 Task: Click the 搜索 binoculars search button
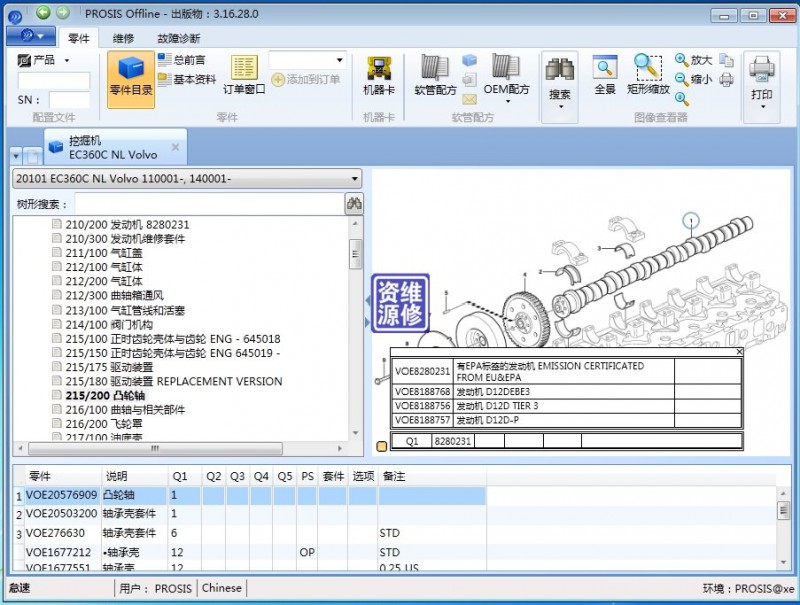[x=560, y=77]
